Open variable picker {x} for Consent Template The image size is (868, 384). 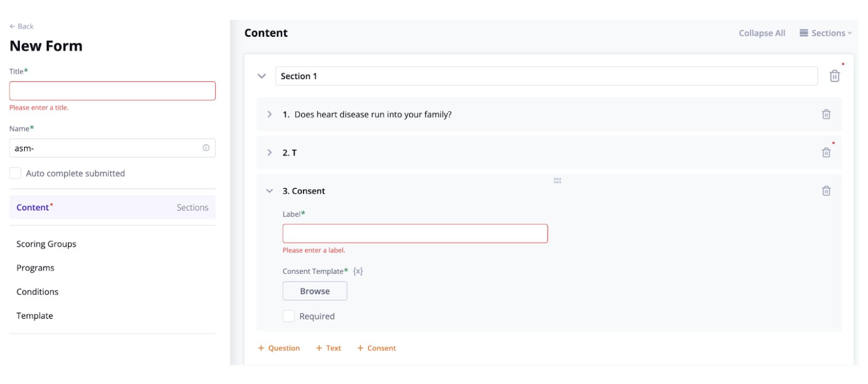click(358, 270)
